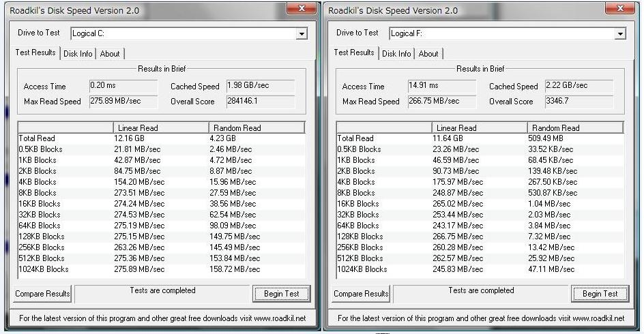
Task: Close the Logical F Disk Speed window
Action: [x=619, y=8]
